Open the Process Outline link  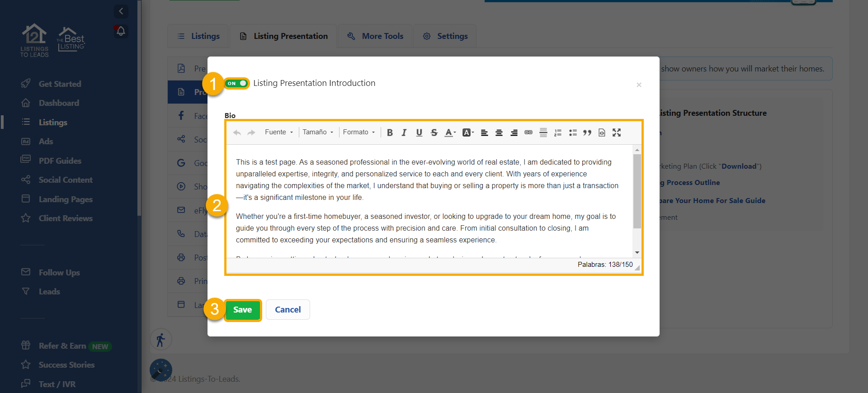tap(690, 183)
